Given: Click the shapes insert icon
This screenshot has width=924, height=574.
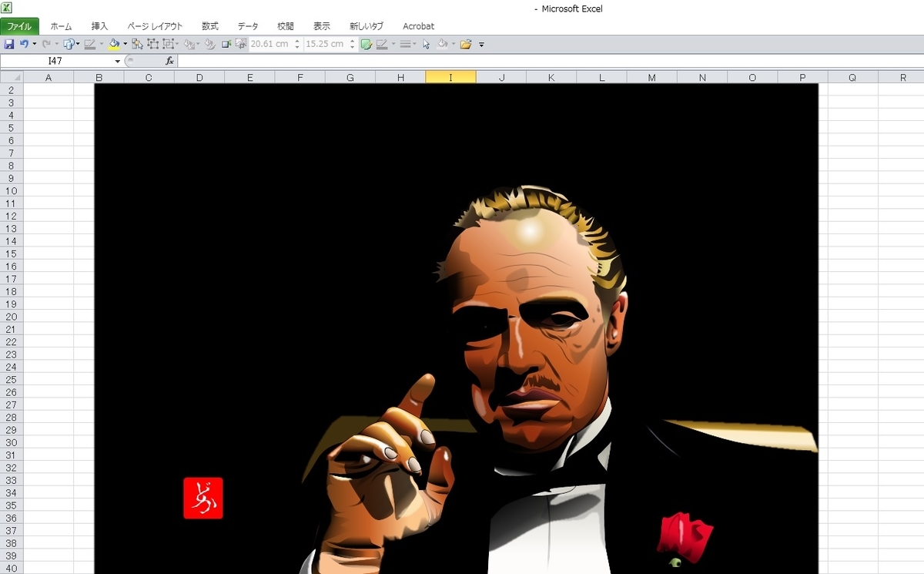Looking at the screenshot, I should click(x=69, y=44).
